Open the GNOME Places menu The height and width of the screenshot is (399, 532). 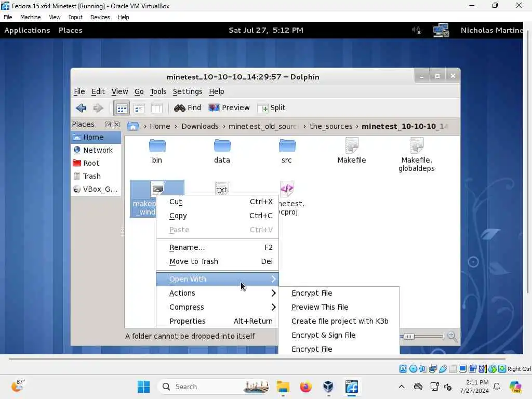click(x=70, y=30)
